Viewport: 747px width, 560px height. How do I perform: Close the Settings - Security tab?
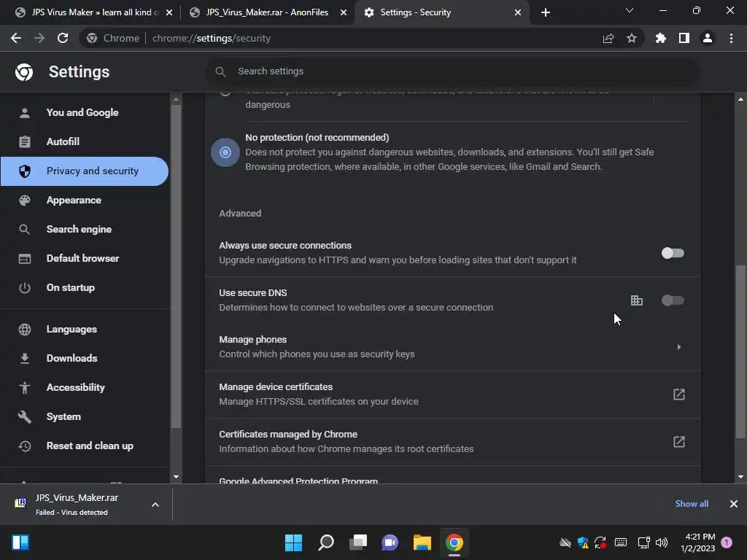point(518,12)
